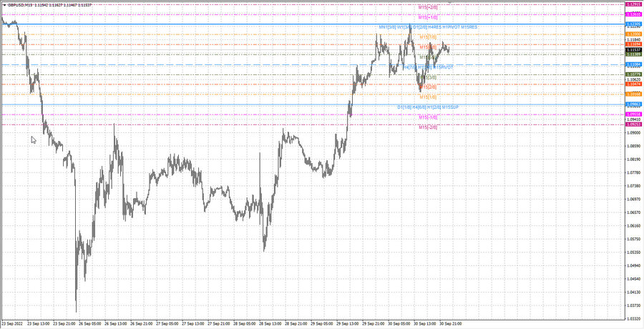Click the red-orange 1.11694 price tag
644x329 pixels.
634,44
